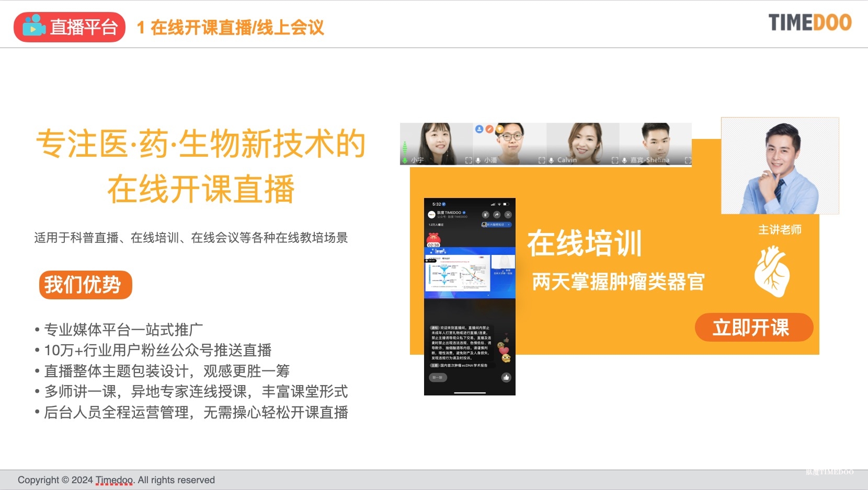Viewport: 868px width, 490px height.
Task: Mute the green microphone beside 小宇
Action: tap(405, 160)
